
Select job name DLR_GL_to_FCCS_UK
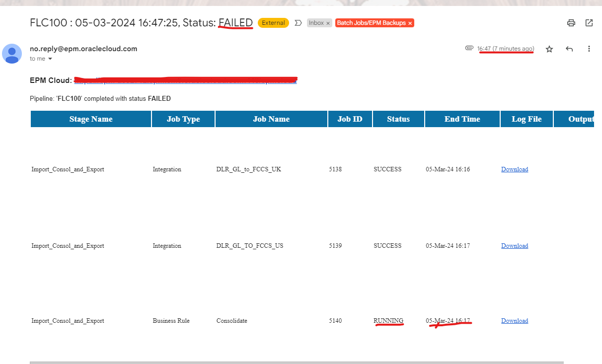248,169
